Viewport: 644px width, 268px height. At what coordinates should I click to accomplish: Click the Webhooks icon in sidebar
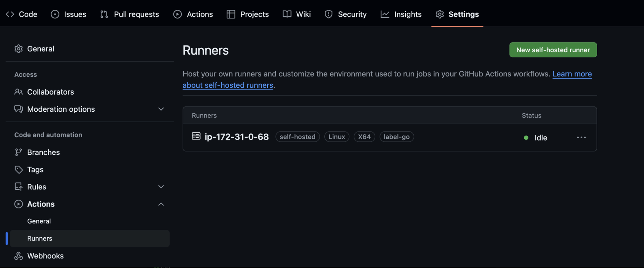[x=19, y=256]
